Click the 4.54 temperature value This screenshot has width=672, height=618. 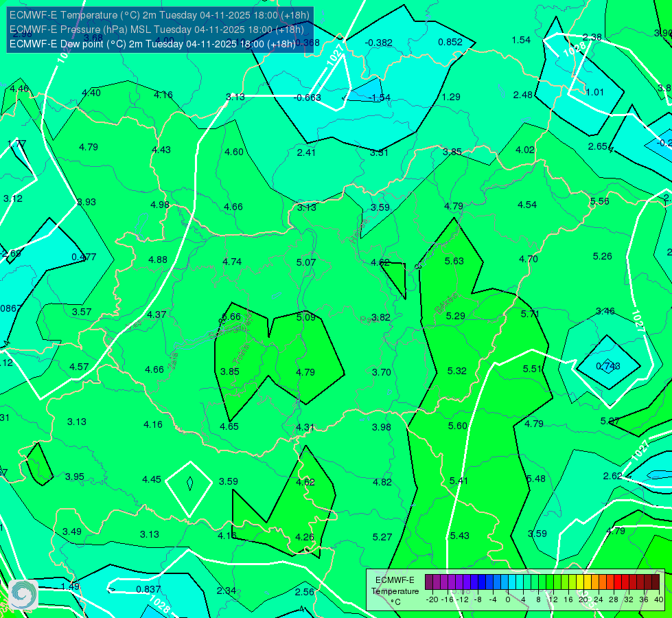coord(527,205)
